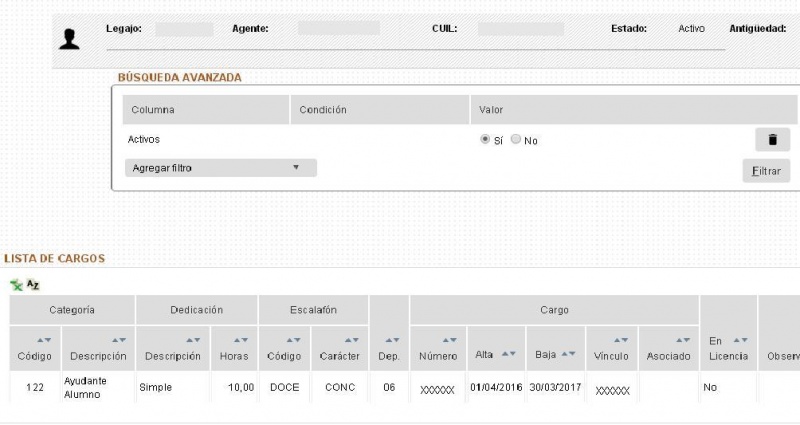Sort by En Licencia arrows
800x425 pixels.
pyautogui.click(x=740, y=340)
